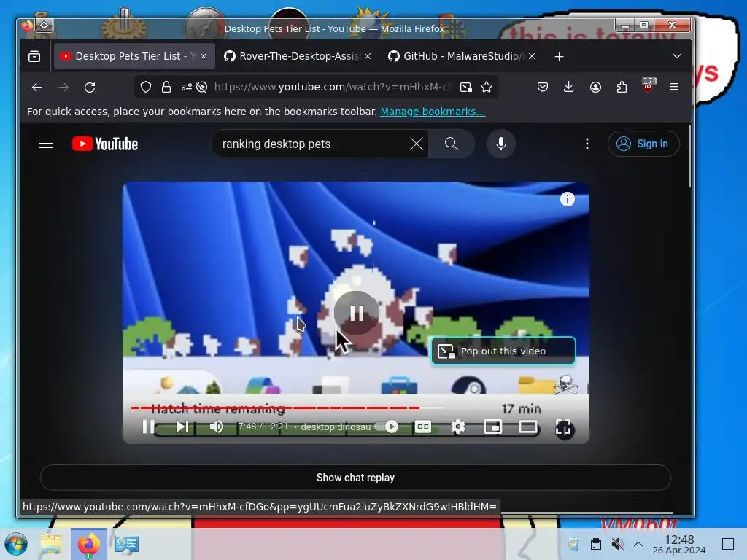Pause video with the bottom-left control

[148, 427]
